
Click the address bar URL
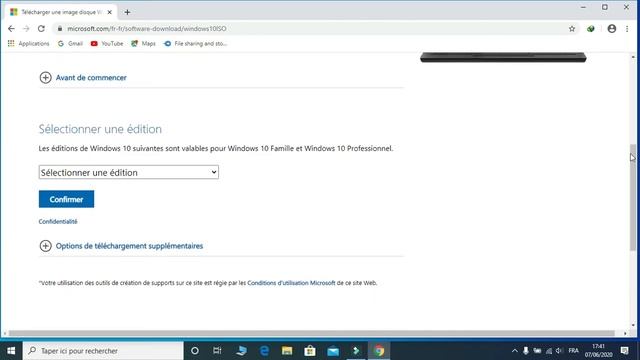(147, 29)
